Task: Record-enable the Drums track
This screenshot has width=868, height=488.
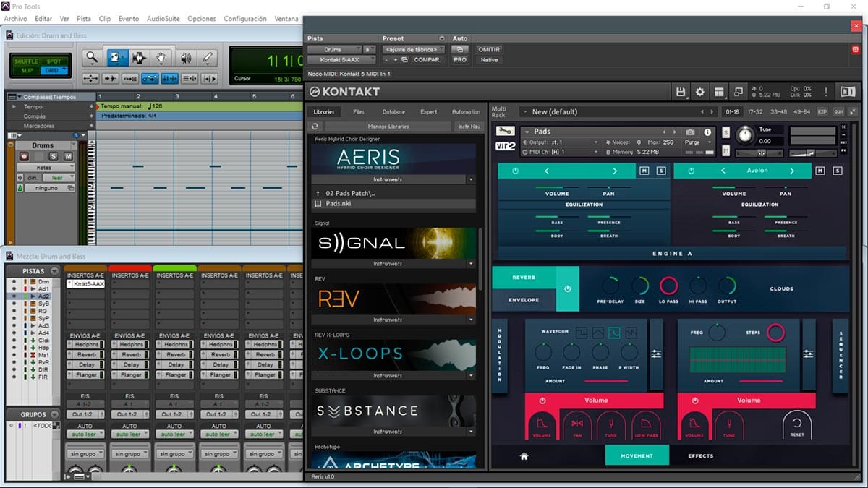Action: (x=24, y=157)
